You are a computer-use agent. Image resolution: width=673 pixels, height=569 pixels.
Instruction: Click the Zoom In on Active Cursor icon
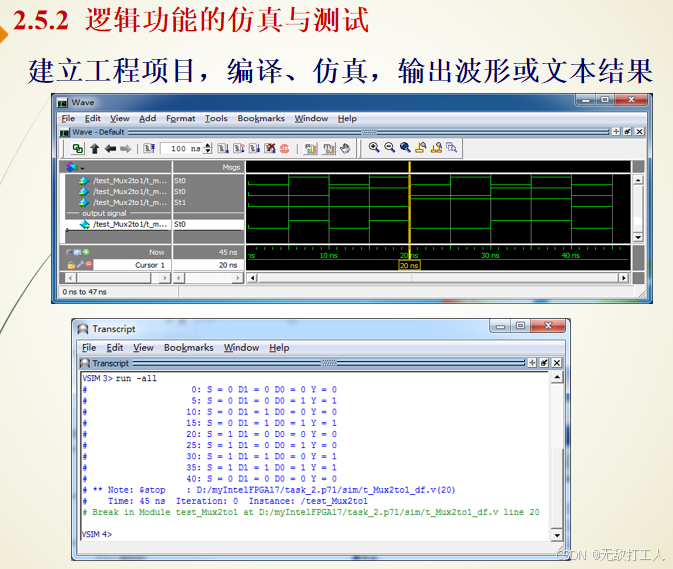[x=421, y=148]
